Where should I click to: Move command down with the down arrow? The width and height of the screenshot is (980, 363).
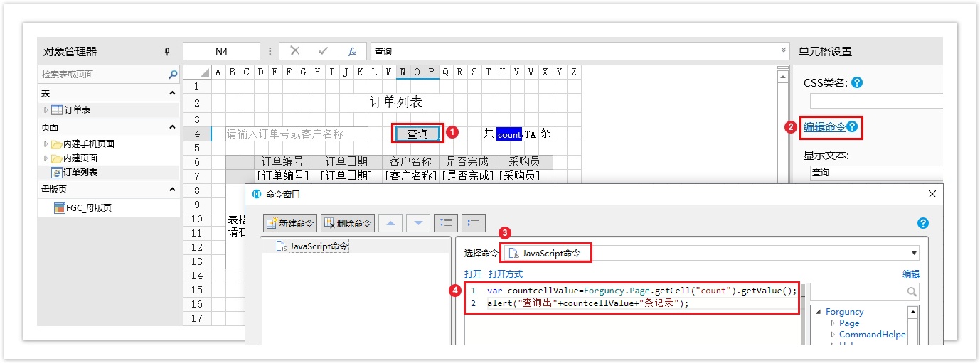pyautogui.click(x=418, y=223)
